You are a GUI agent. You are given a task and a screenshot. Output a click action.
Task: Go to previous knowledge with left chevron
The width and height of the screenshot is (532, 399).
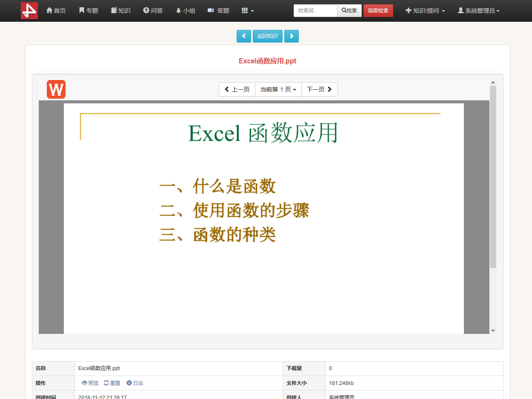[244, 36]
